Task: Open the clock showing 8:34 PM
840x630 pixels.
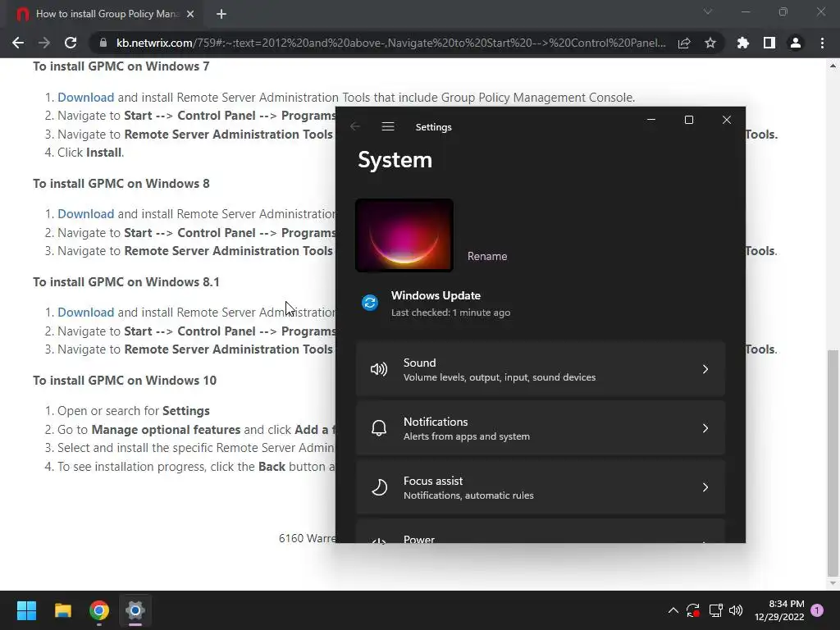Action: coord(779,610)
